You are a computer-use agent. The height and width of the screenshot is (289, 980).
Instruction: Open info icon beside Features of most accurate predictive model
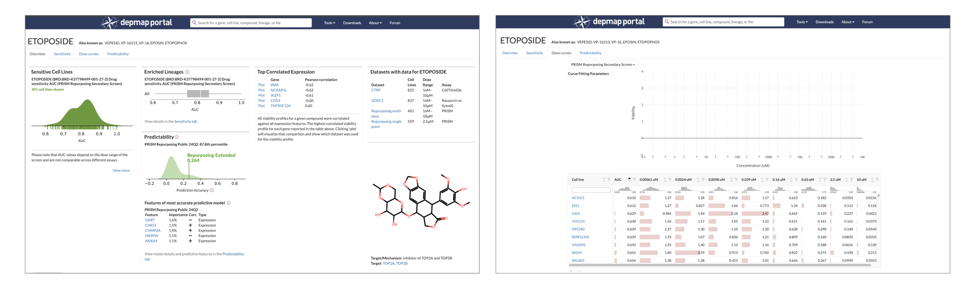[x=229, y=203]
